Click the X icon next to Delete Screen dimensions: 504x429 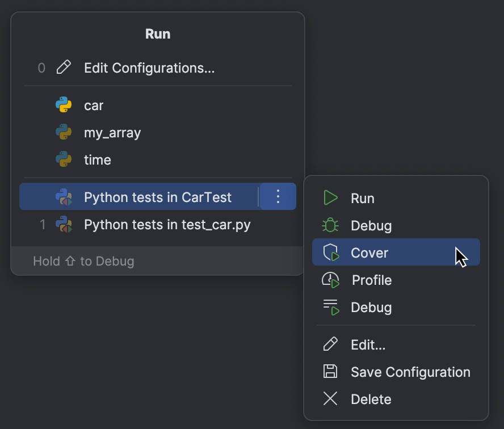pyautogui.click(x=331, y=399)
